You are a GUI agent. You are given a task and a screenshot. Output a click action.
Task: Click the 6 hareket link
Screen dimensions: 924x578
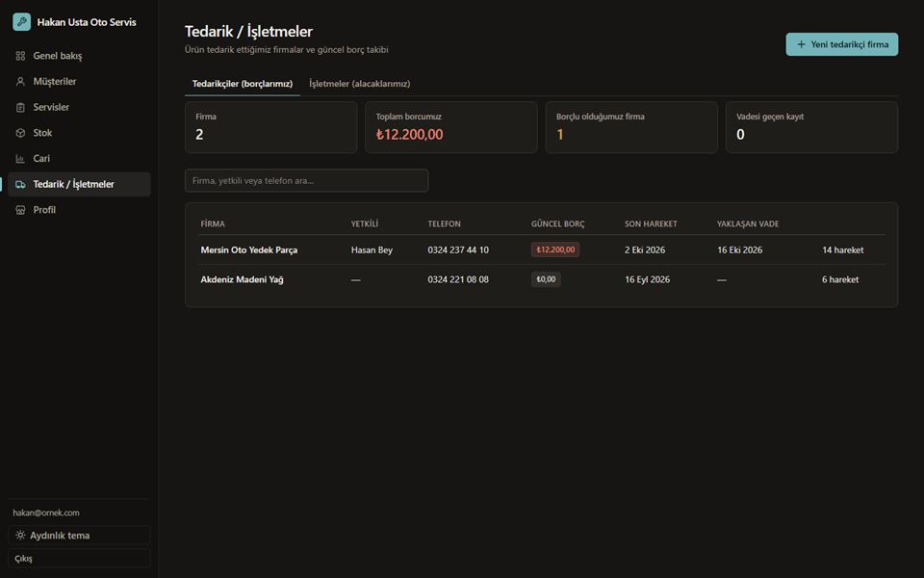[x=840, y=279]
